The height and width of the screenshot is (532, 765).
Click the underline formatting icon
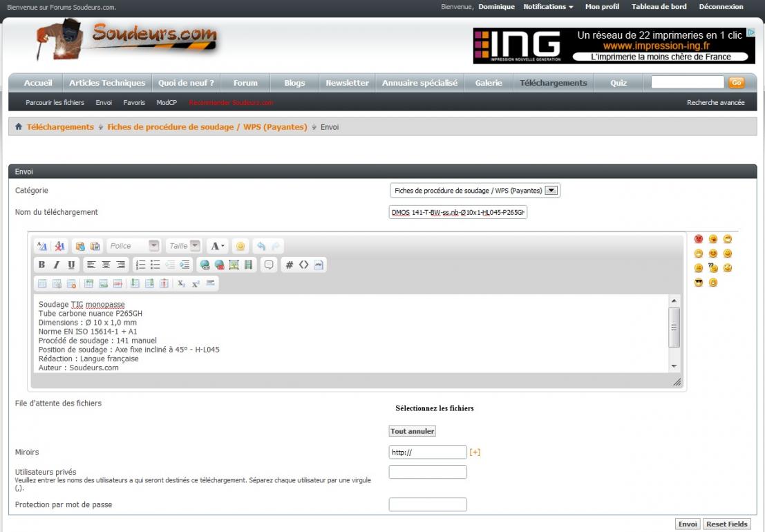71,265
